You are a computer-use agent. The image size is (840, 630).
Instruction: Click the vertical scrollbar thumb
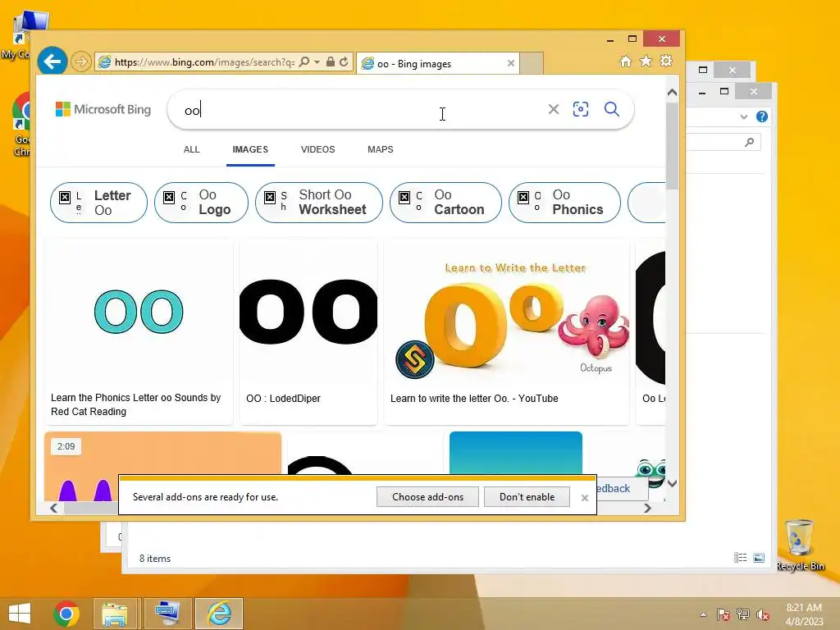673,144
